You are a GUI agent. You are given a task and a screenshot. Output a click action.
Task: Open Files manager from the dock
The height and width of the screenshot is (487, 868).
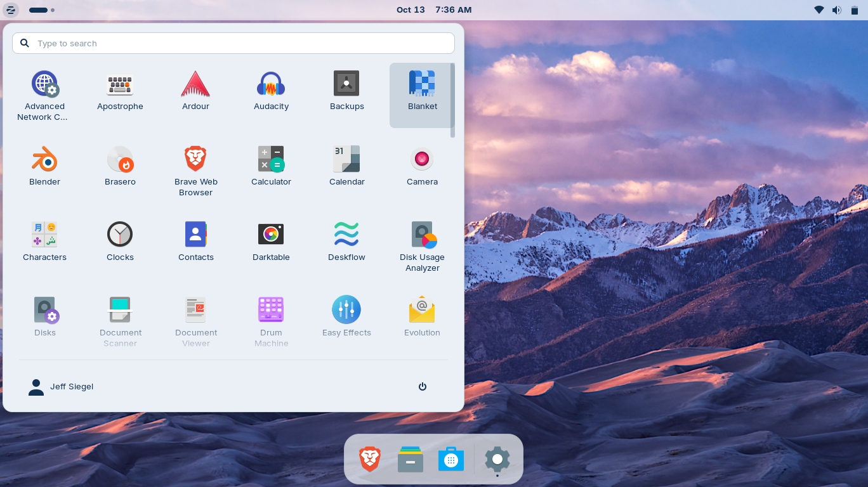[411, 459]
